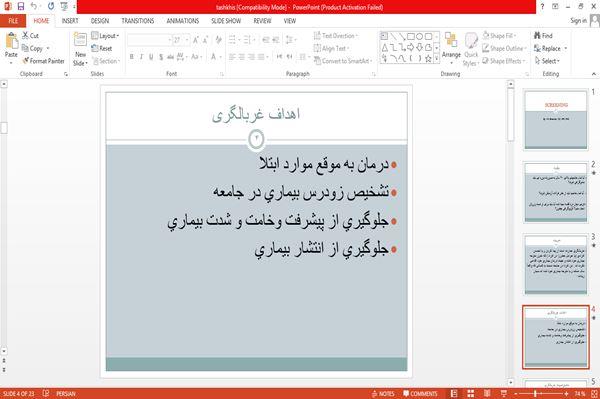
Task: Select the star shape in shapes gallery
Action: pyautogui.click(x=428, y=59)
